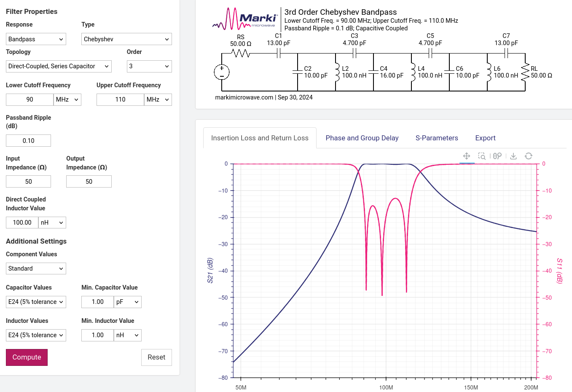Change the Lower Cutoff Frequency unit dropdown
Viewport: 572px width, 392px height.
point(67,99)
